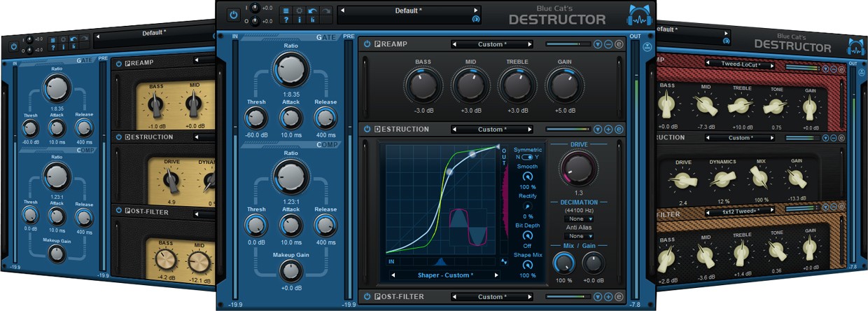This screenshot has width=868, height=311.
Task: Click the Preamp minus icon
Action: point(608,44)
